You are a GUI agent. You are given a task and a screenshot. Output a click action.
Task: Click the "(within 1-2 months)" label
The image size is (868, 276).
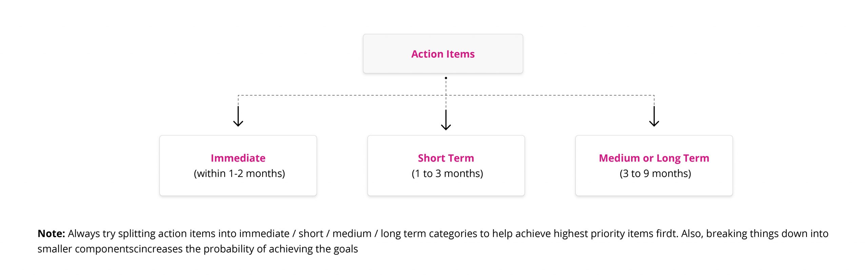click(x=239, y=173)
